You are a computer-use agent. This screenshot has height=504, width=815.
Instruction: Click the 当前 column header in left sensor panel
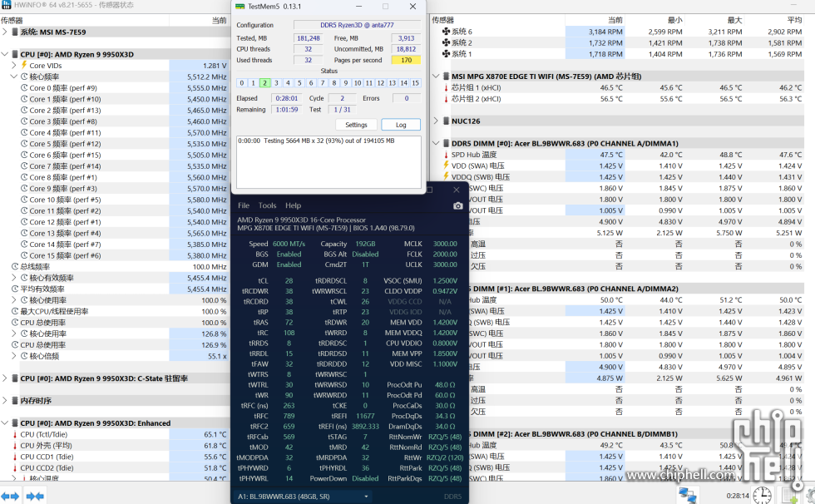click(x=219, y=20)
